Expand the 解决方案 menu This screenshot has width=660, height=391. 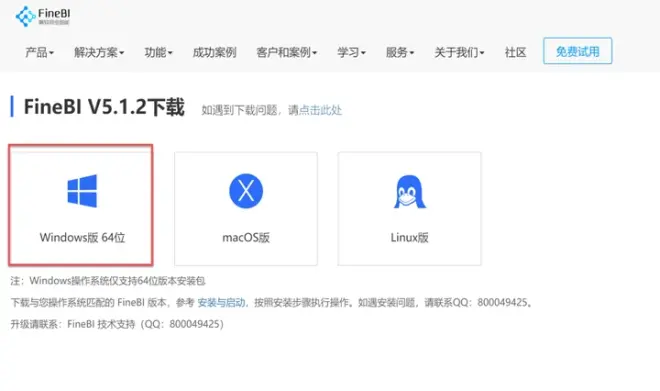pyautogui.click(x=99, y=52)
